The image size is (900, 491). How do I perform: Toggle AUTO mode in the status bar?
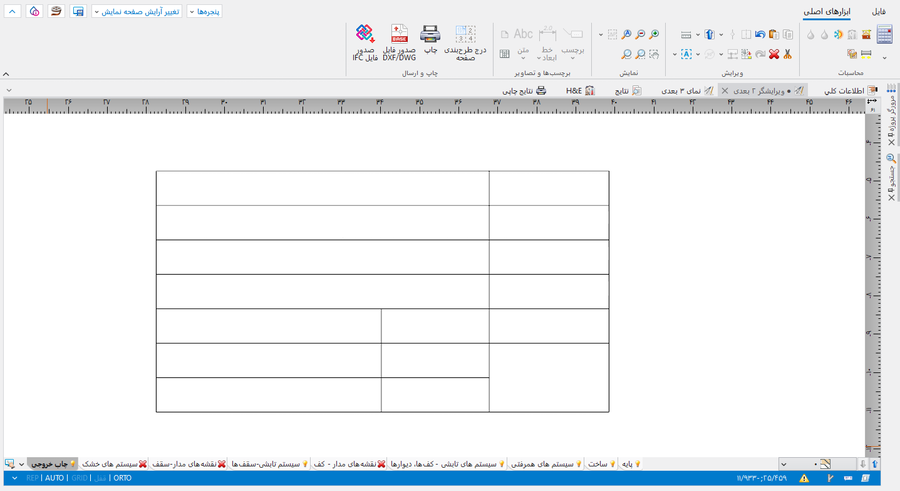point(54,479)
